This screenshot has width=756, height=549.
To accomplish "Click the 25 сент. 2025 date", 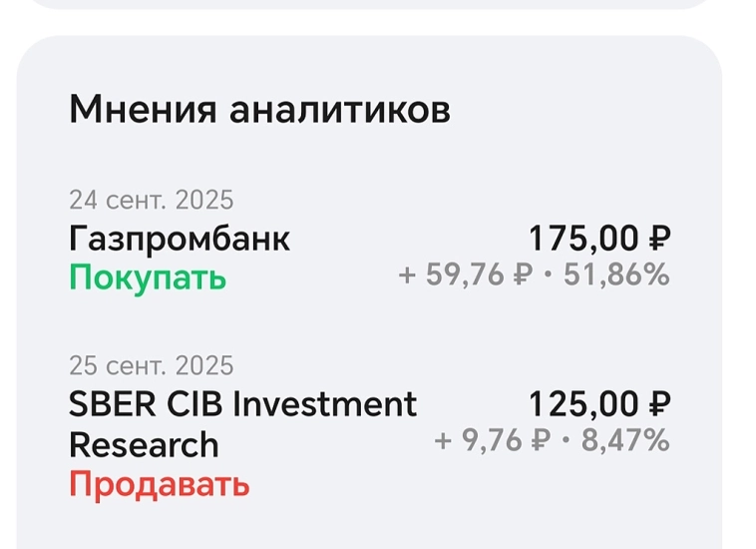I will coord(151,365).
